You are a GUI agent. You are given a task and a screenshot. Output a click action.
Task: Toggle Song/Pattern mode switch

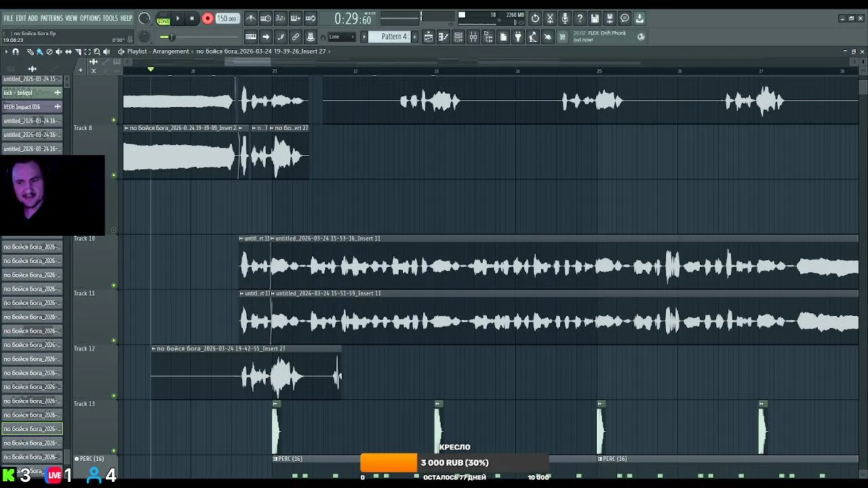[163, 19]
